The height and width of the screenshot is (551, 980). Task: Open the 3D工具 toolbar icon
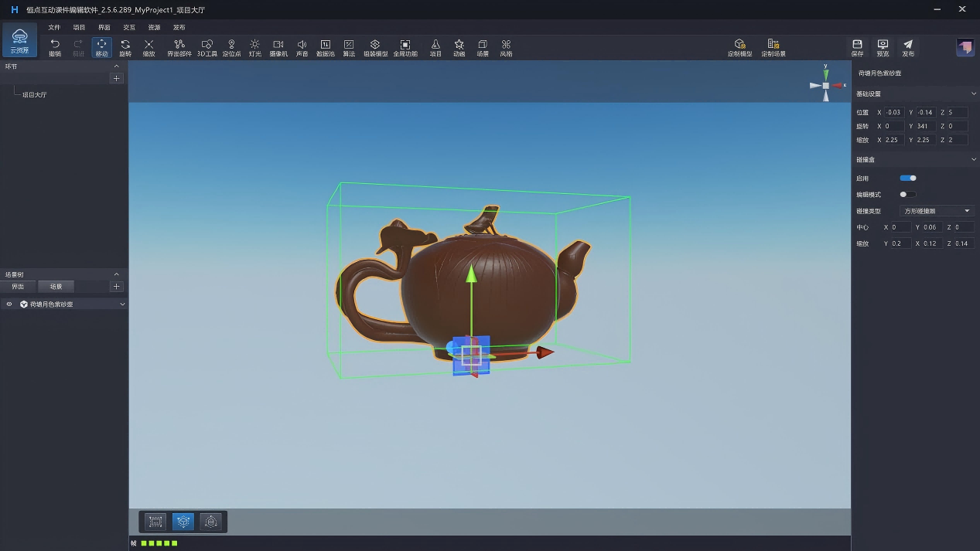(x=207, y=47)
